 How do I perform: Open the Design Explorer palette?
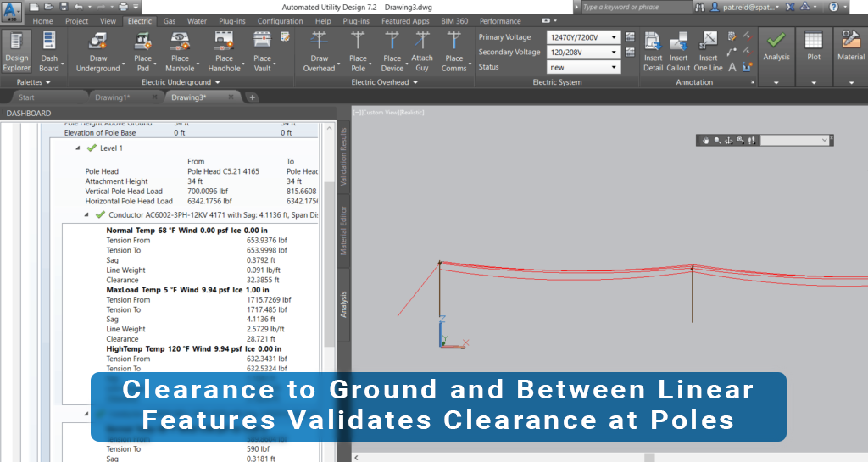[17, 52]
